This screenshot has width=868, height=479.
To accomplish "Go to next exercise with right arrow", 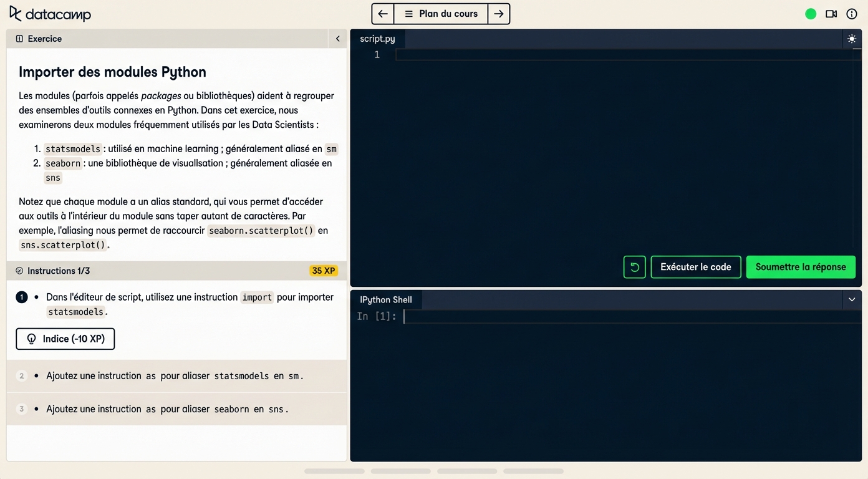I will tap(499, 14).
